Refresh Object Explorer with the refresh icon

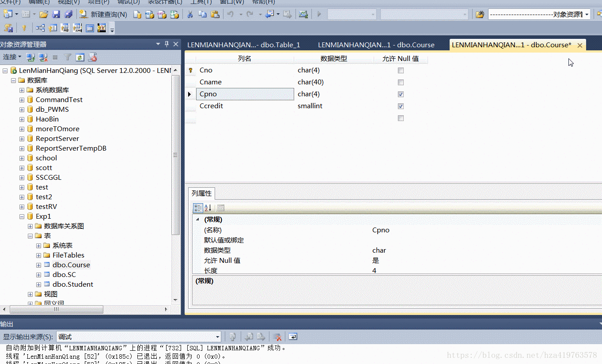click(x=80, y=57)
